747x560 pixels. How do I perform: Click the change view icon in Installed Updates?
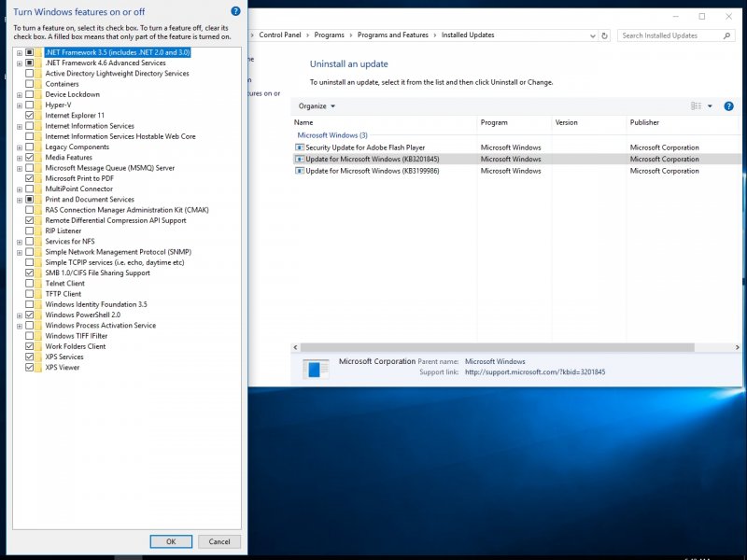coord(696,105)
